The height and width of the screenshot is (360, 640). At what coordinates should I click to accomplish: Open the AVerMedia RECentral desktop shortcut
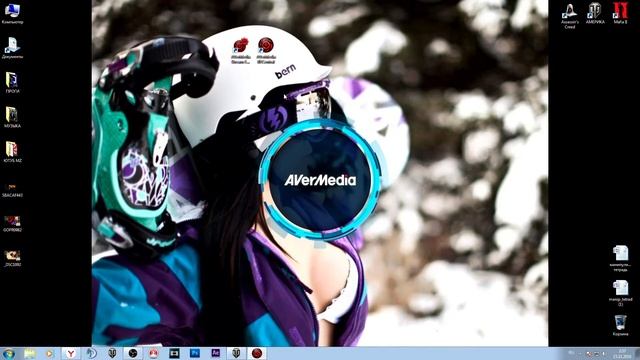coord(266,51)
